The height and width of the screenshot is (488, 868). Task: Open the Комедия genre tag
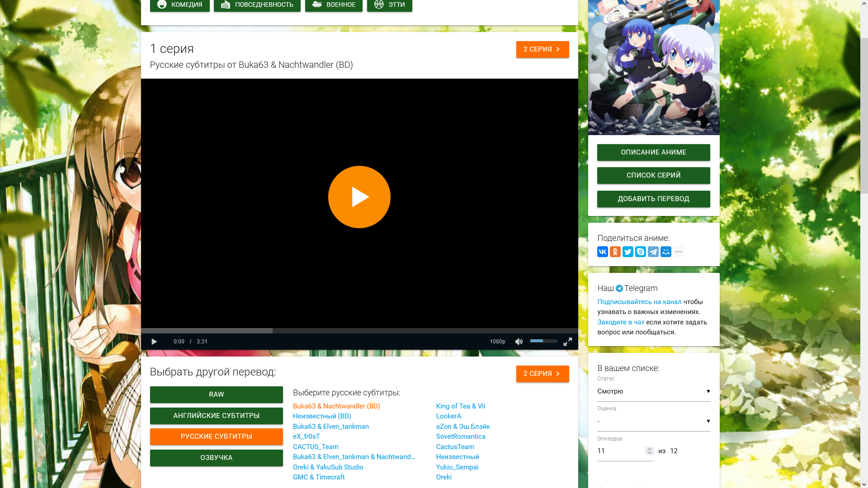180,5
